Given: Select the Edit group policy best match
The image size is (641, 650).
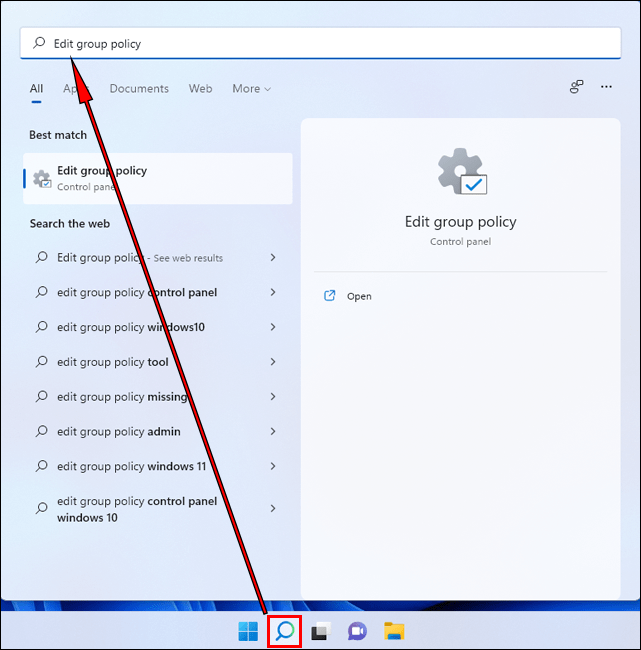Looking at the screenshot, I should tap(157, 178).
